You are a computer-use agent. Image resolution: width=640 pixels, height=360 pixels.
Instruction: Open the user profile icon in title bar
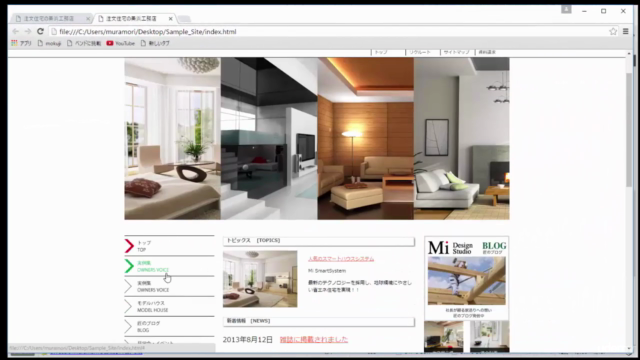tap(566, 9)
